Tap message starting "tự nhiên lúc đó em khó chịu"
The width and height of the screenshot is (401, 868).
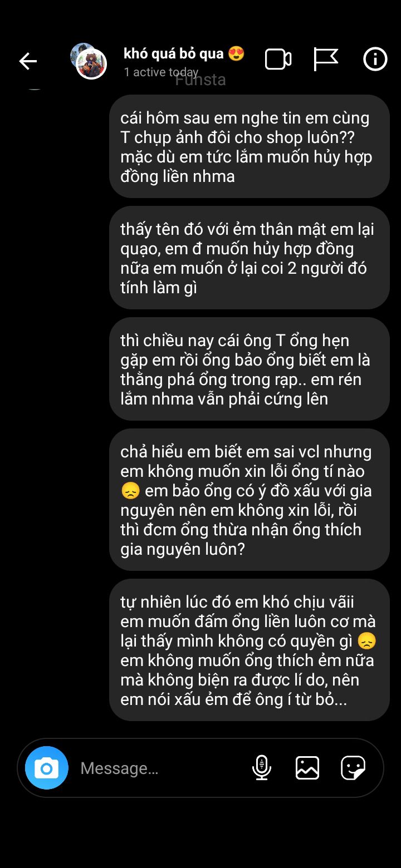pyautogui.click(x=250, y=650)
